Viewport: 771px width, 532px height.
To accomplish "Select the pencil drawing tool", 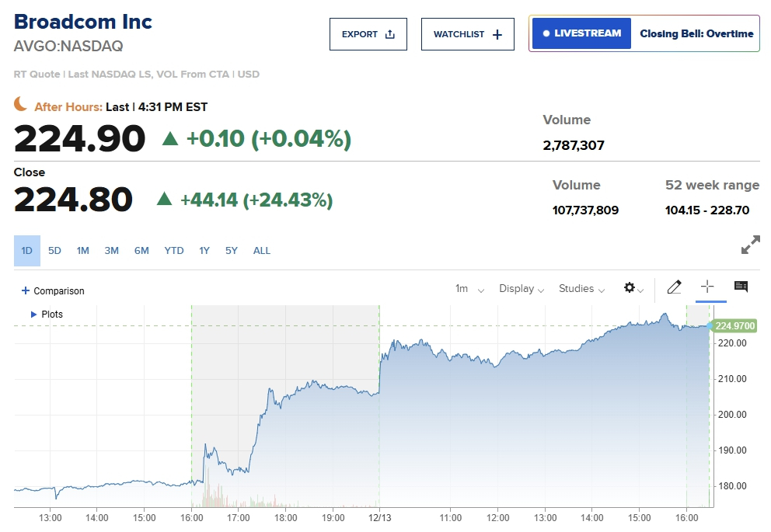I will click(674, 287).
